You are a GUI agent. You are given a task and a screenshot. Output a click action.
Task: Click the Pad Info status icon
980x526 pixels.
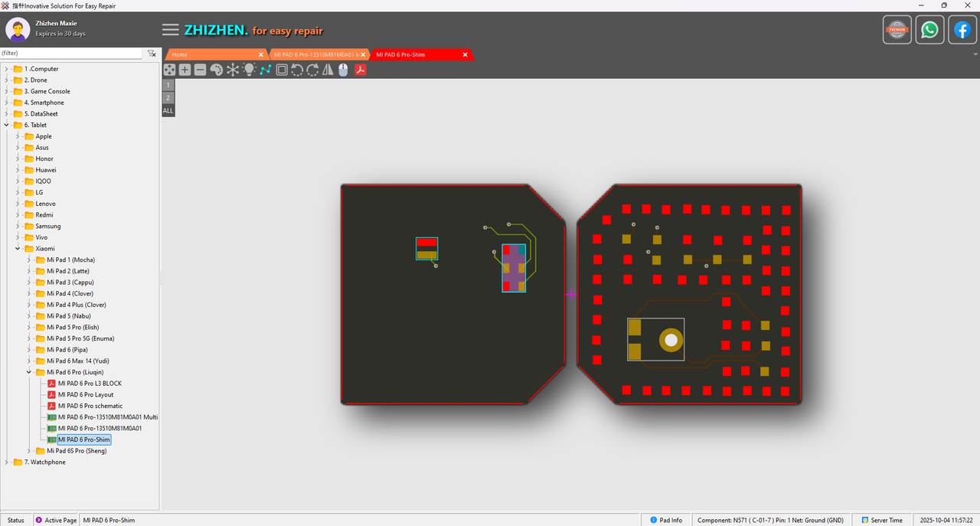(653, 520)
